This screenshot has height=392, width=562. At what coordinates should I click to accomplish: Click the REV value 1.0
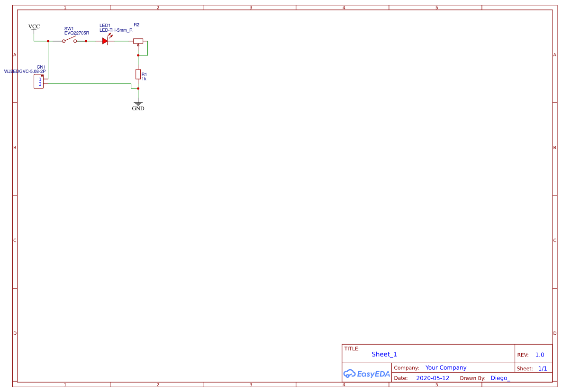(x=539, y=355)
